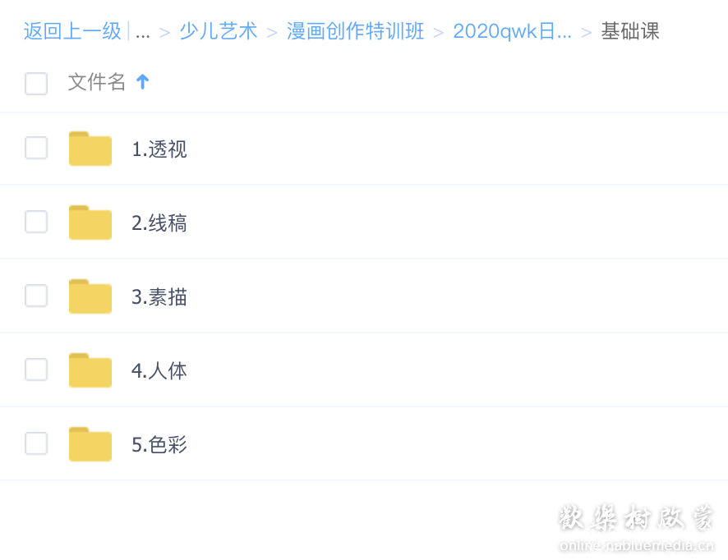Click the blue sort arrow next to 文件名

[x=142, y=82]
